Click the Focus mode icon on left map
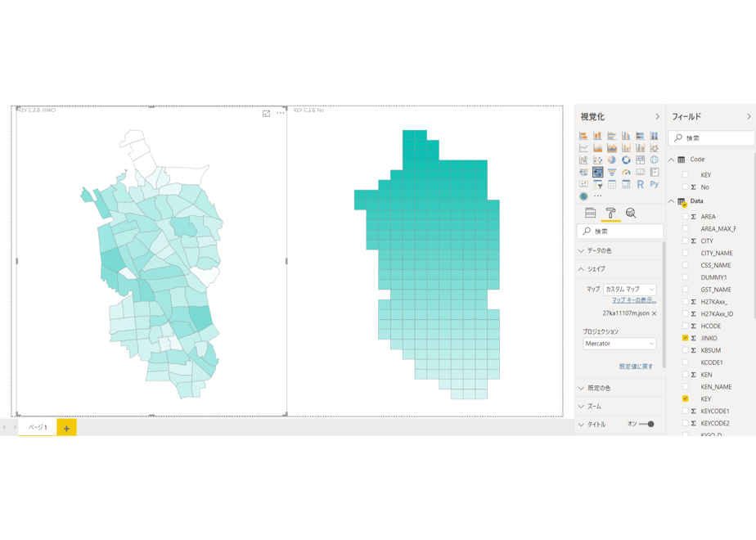The width and height of the screenshot is (756, 540). pos(266,114)
